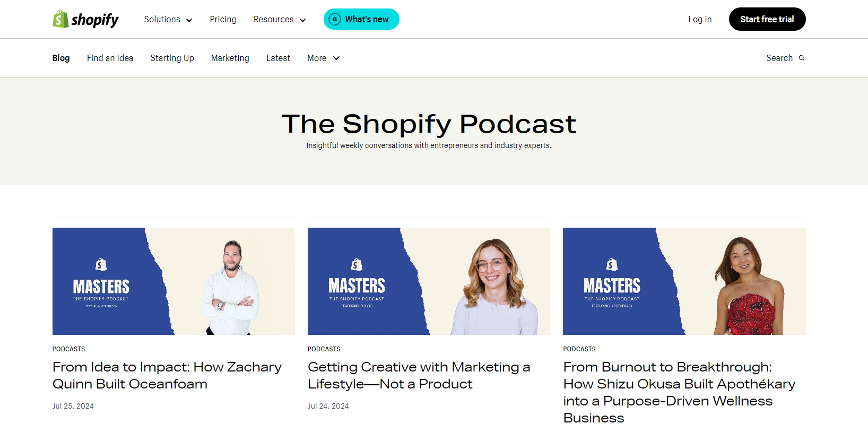Start the free trial

pos(767,19)
